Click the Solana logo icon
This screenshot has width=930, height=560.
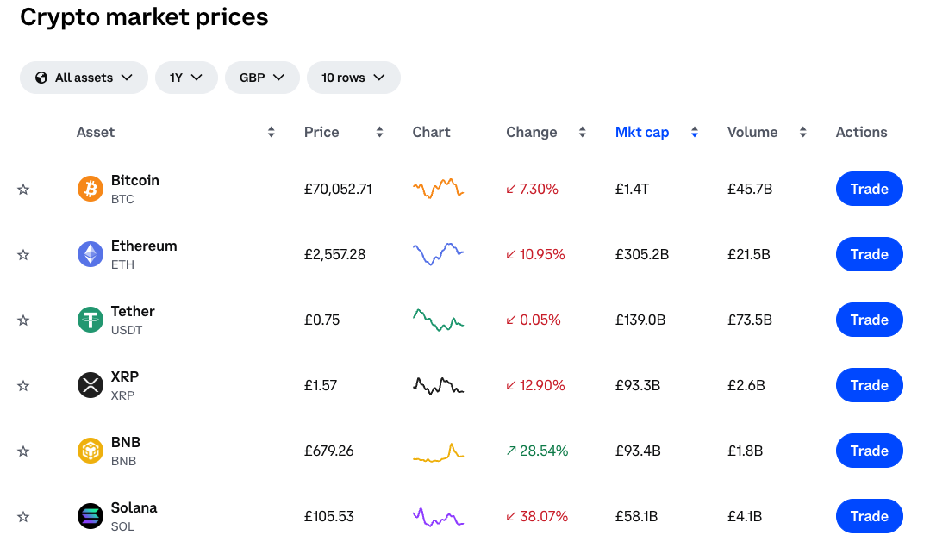(x=90, y=516)
